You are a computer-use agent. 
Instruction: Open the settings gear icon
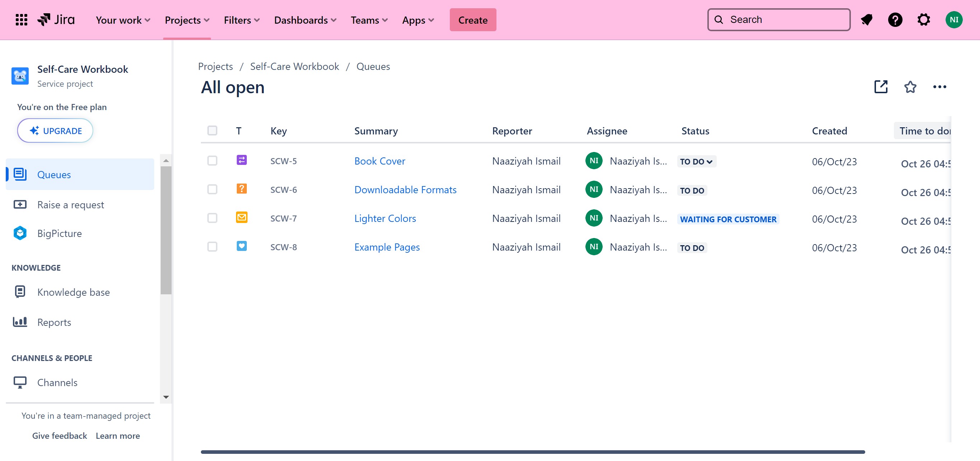pos(923,20)
